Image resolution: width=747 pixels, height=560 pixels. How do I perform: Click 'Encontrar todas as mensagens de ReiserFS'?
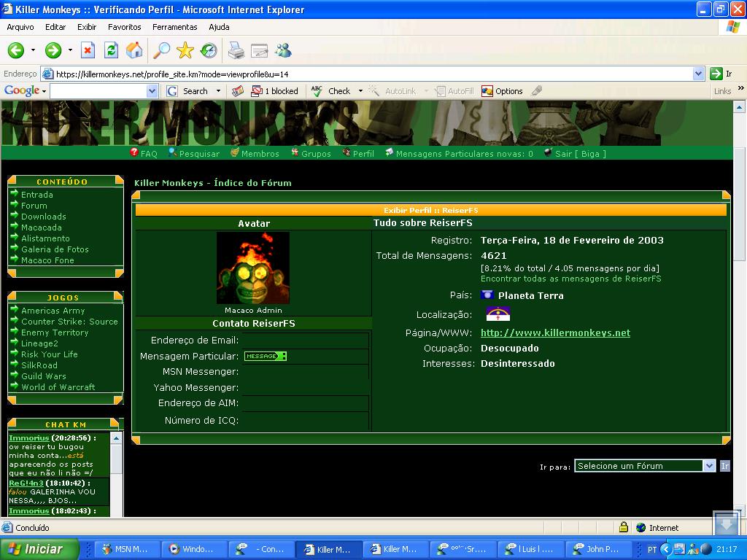pyautogui.click(x=570, y=279)
